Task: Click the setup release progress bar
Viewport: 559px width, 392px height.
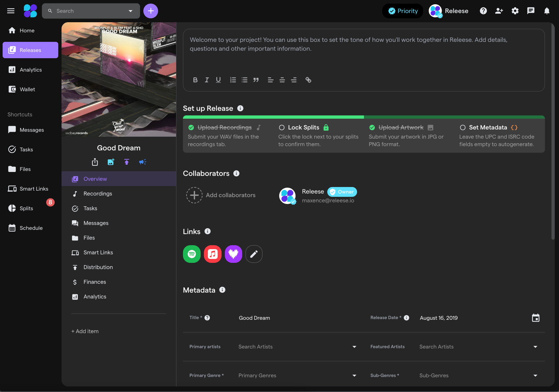Action: coord(364,117)
